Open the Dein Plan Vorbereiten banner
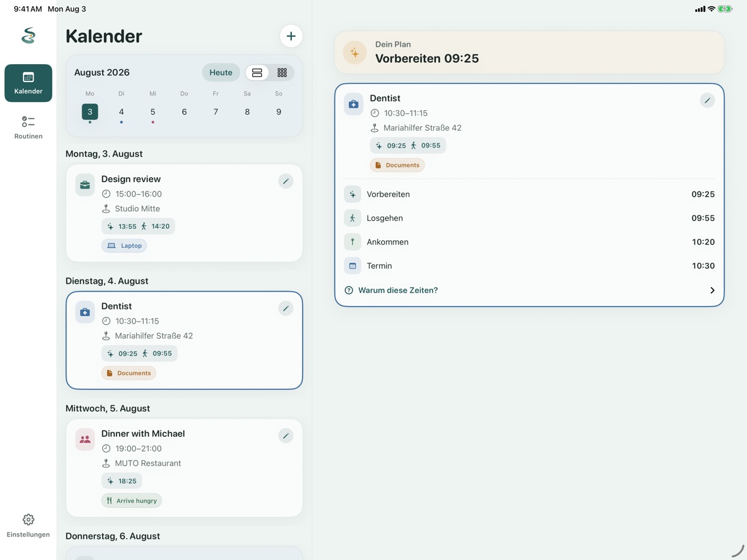 pyautogui.click(x=529, y=52)
